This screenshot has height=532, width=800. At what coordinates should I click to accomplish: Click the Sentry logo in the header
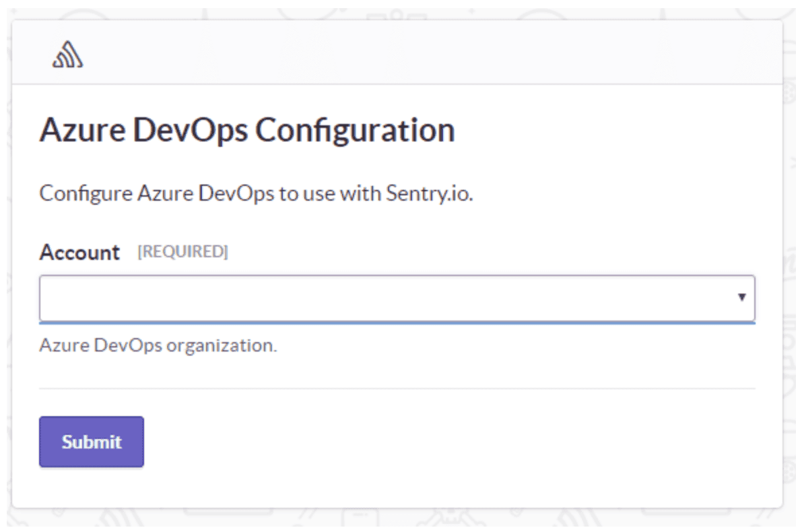(67, 55)
